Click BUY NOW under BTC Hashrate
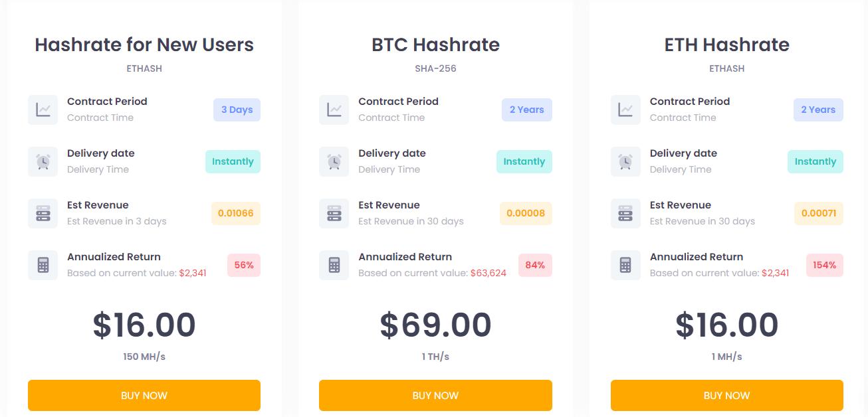Viewport: 868px width, 417px height. (435, 395)
